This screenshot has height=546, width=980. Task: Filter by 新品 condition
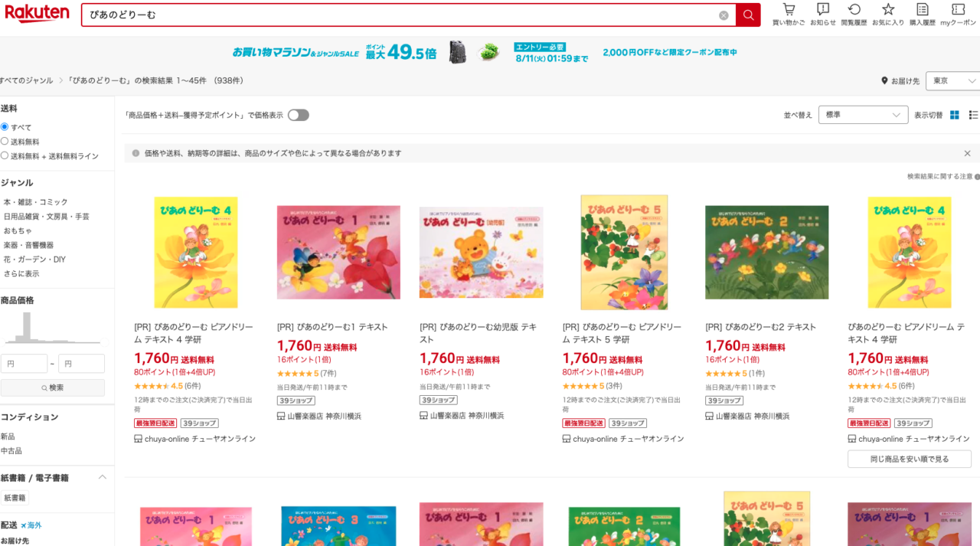click(8, 436)
